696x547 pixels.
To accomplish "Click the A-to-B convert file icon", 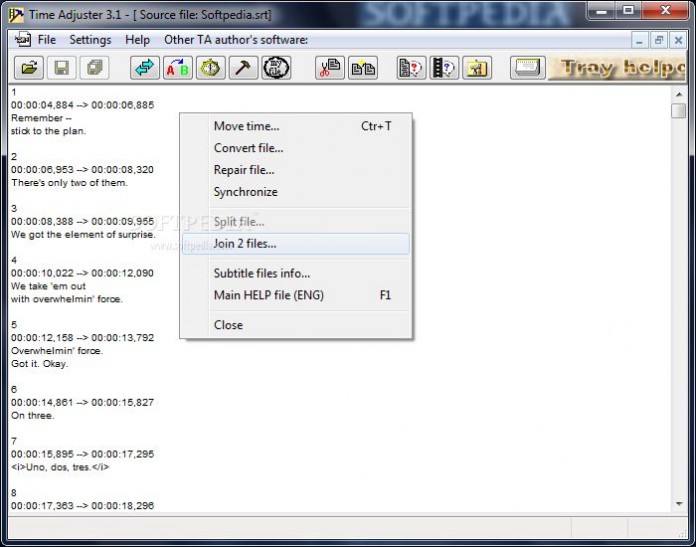I will tap(178, 68).
